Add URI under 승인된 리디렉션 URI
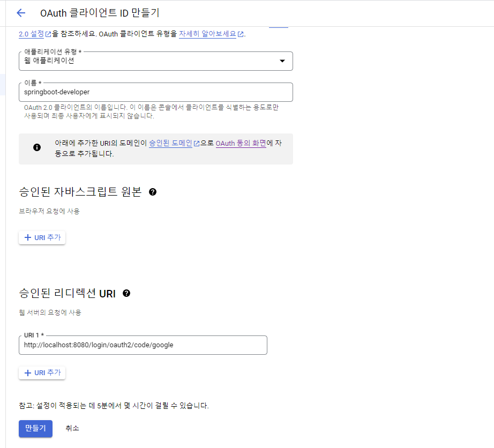The width and height of the screenshot is (494, 448). tap(42, 372)
